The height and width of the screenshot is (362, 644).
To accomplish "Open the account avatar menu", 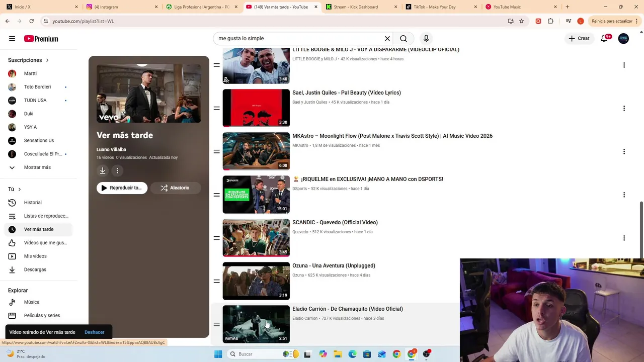I will pyautogui.click(x=623, y=38).
